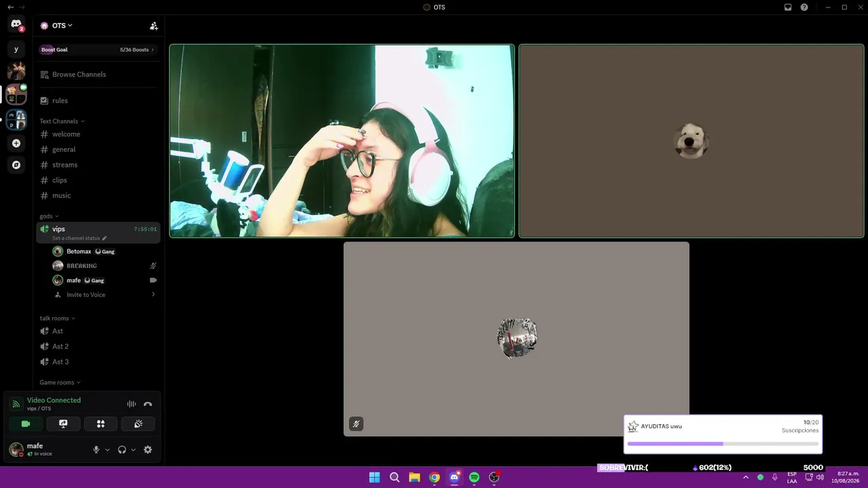Open File Explorer from taskbar
Screen dimensions: 868x488
tap(414, 477)
